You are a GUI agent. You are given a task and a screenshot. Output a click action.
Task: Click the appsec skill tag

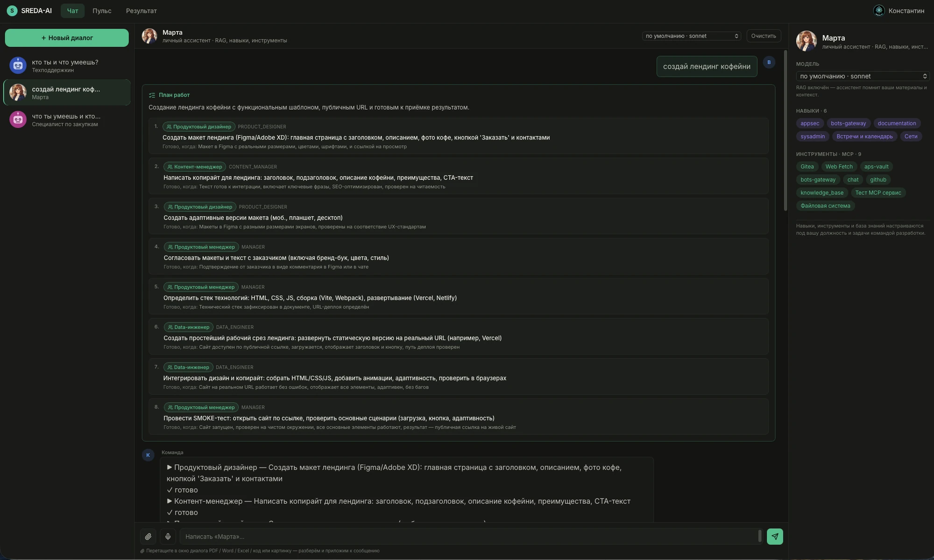point(810,123)
